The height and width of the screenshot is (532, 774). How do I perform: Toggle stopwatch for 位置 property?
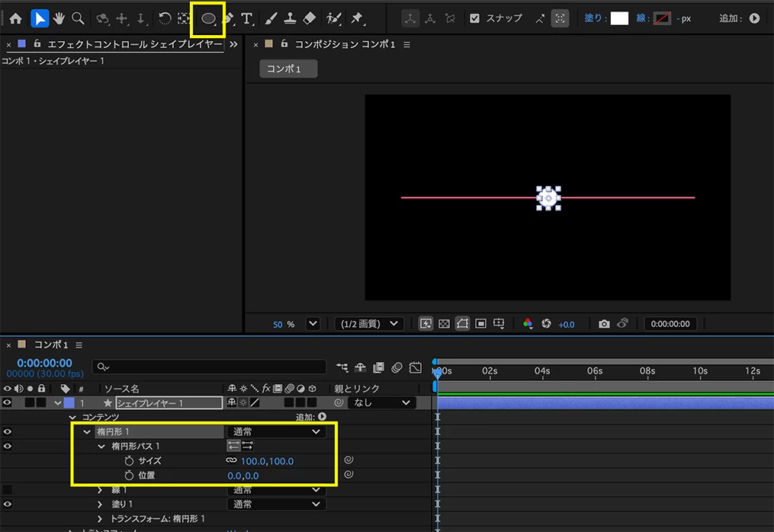coord(129,476)
